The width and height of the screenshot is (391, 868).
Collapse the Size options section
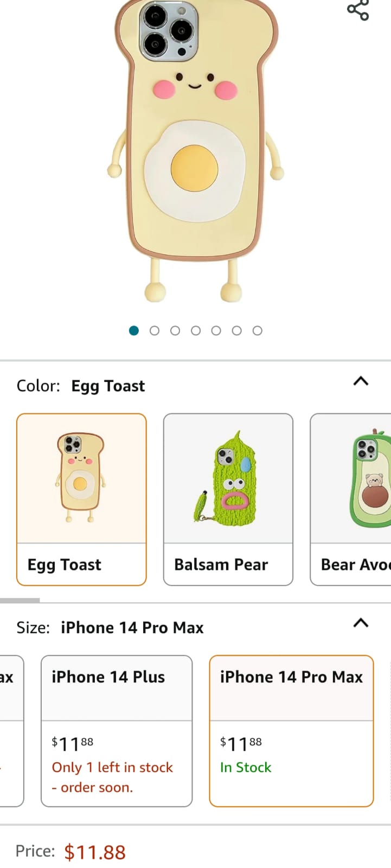tap(361, 623)
